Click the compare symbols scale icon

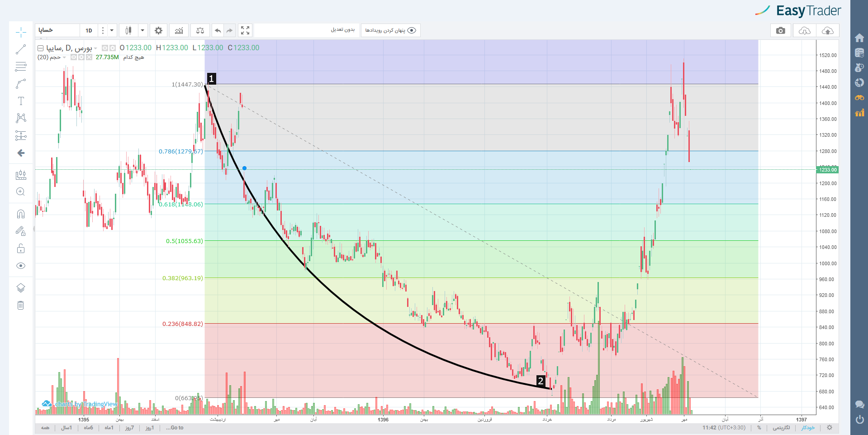coord(200,30)
